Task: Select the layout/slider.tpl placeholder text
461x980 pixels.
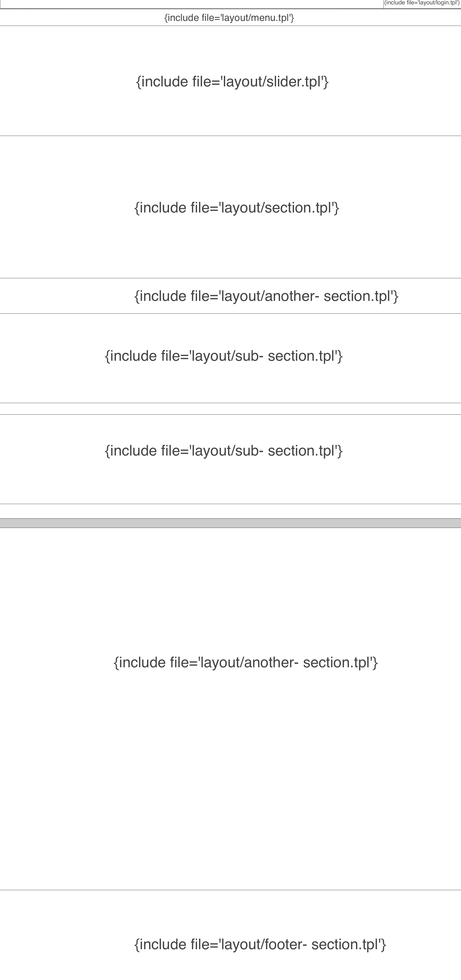Action: tap(232, 82)
